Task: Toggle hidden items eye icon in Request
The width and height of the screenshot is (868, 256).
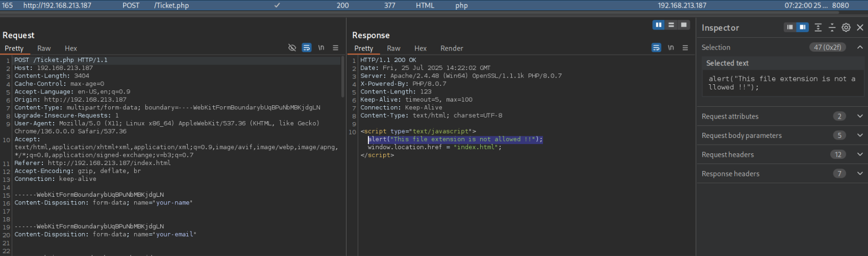Action: (x=292, y=48)
